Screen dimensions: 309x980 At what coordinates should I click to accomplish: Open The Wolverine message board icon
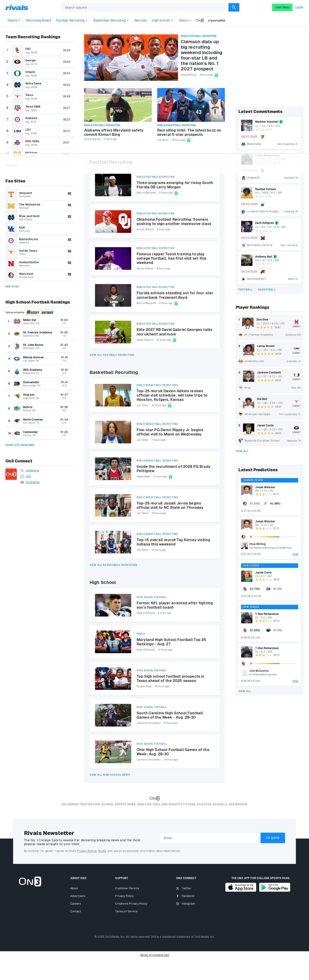pos(69,205)
